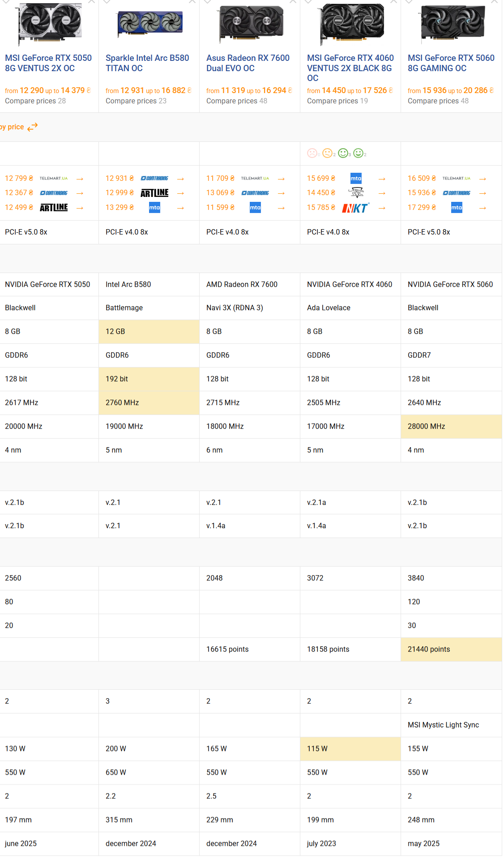Open the Comtrading logo next to 12 931 ₴

(154, 179)
